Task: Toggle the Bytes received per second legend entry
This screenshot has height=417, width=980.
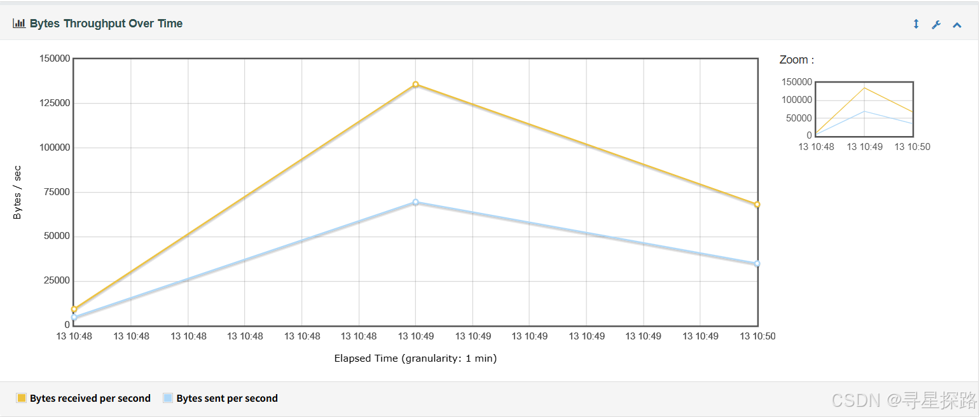Action: 83,399
